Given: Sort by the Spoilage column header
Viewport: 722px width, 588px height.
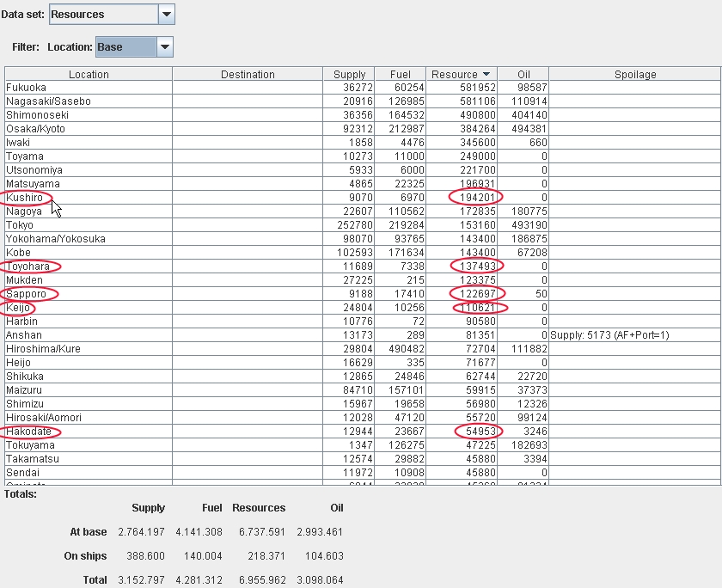Looking at the screenshot, I should (635, 74).
